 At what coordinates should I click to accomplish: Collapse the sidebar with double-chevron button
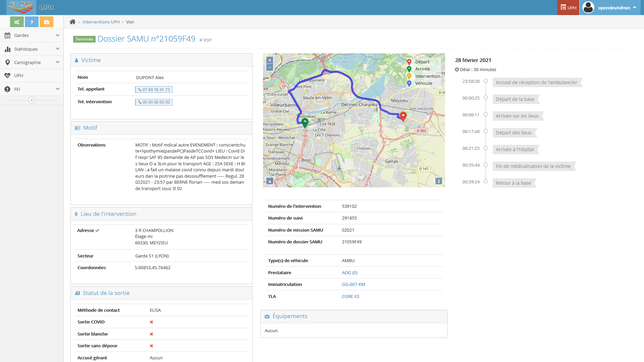tap(32, 100)
